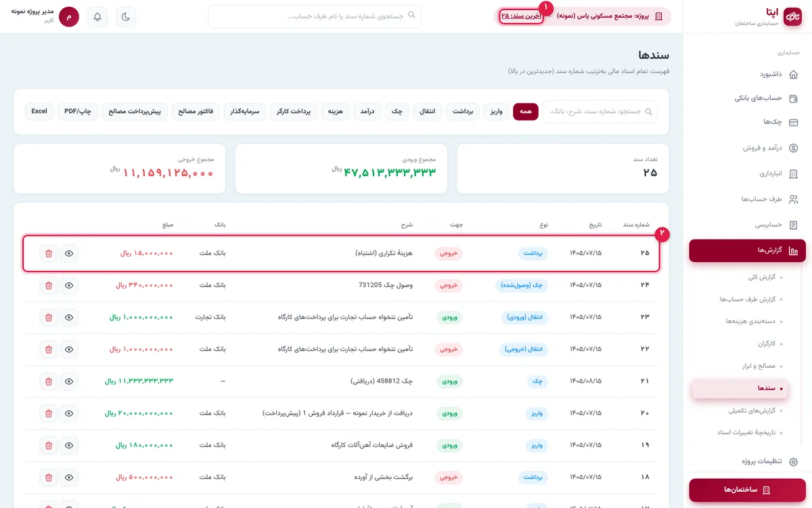
Task: Click the global search field for voucher number
Action: [315, 17]
